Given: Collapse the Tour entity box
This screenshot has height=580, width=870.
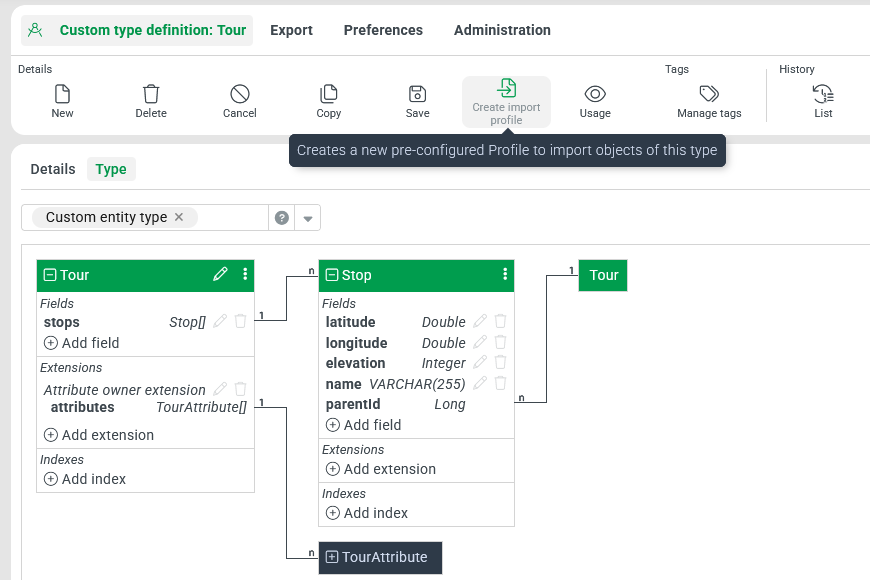Looking at the screenshot, I should [x=50, y=275].
